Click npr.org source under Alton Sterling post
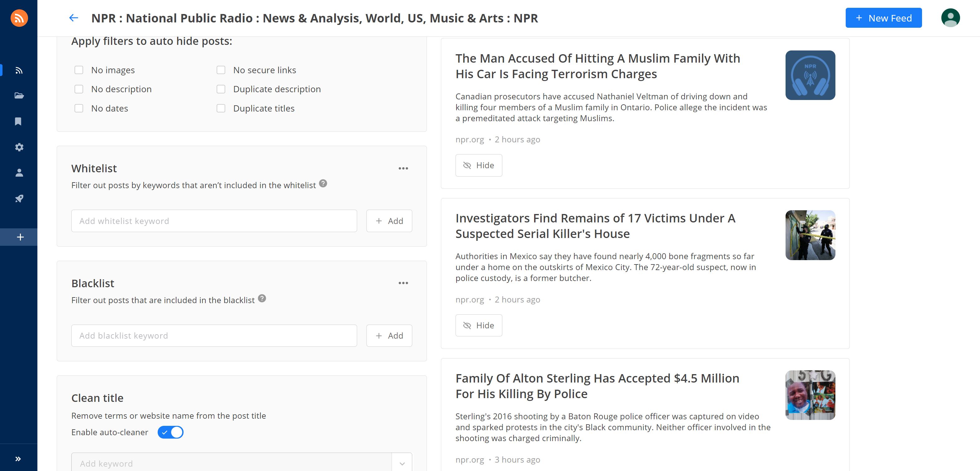 [470, 459]
